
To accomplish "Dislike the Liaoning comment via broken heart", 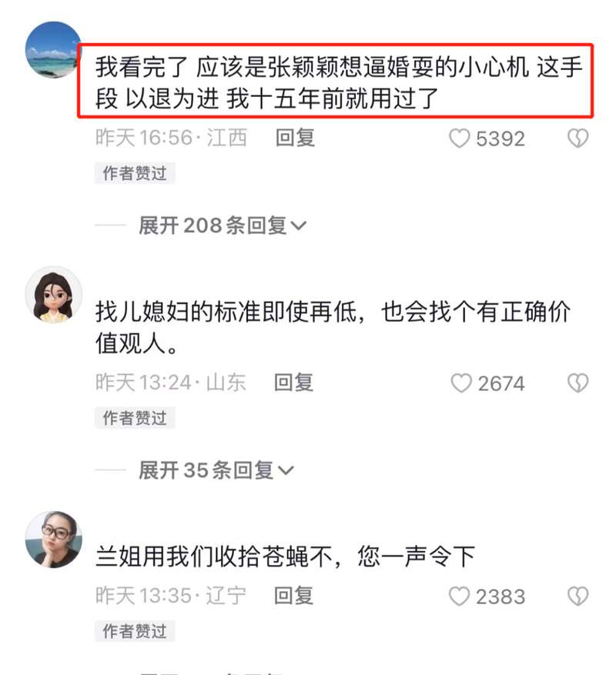I will [577, 596].
